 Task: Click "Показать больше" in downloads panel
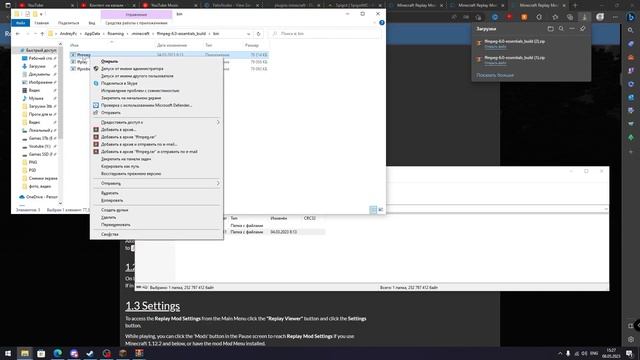point(495,76)
